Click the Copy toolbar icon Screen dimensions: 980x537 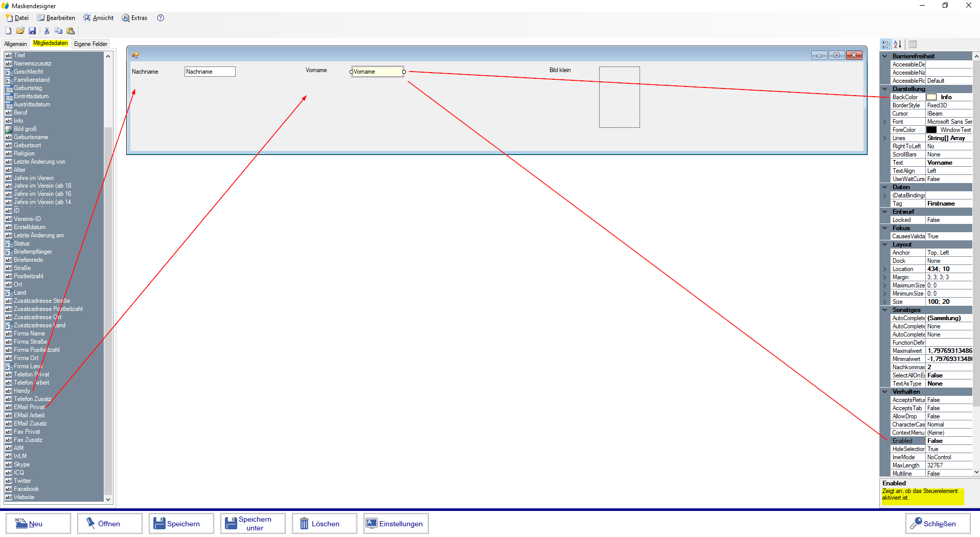click(58, 31)
